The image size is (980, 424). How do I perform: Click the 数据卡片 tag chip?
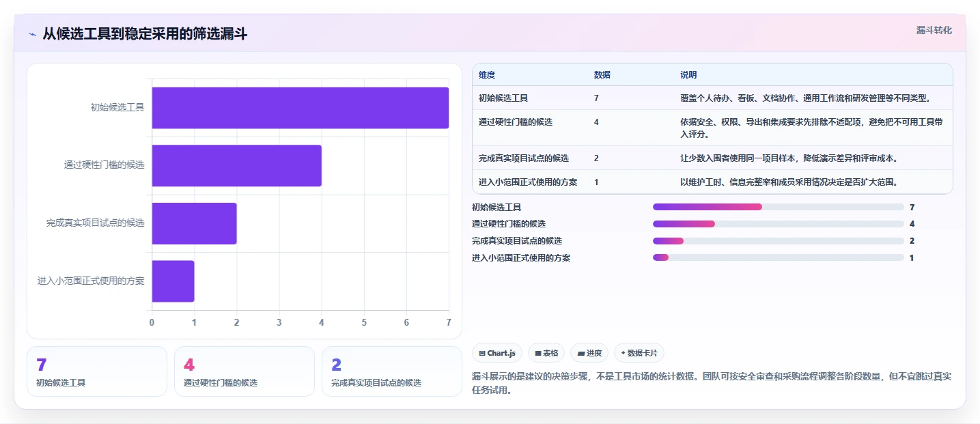(x=639, y=353)
